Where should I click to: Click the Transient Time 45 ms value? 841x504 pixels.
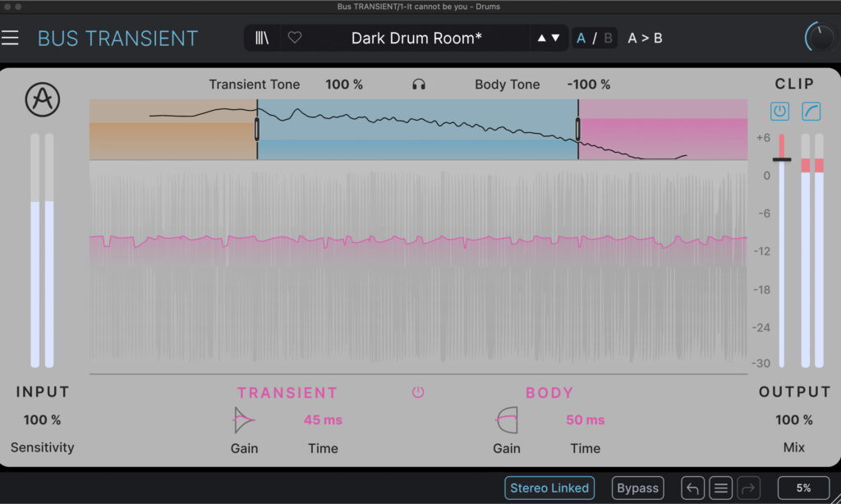323,420
